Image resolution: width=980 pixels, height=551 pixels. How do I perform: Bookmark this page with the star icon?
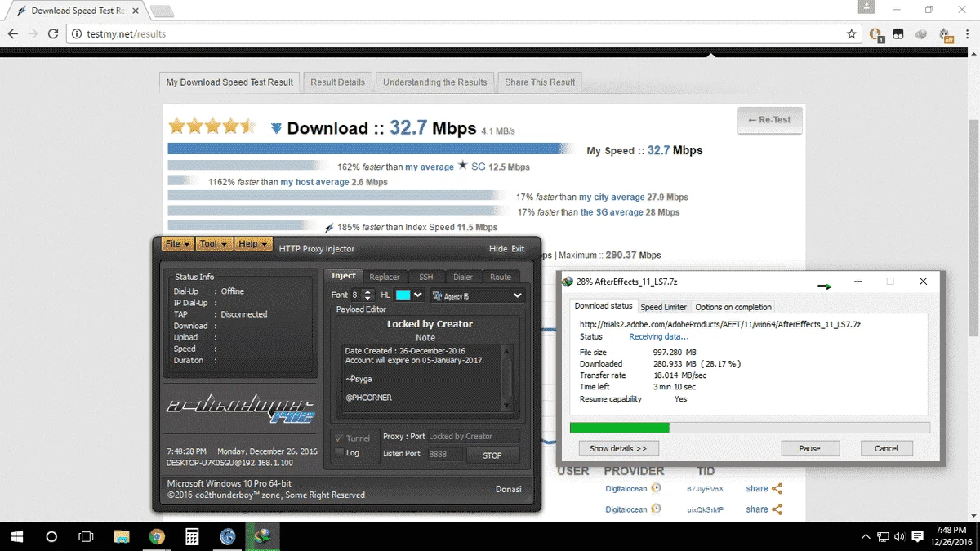pyautogui.click(x=852, y=34)
